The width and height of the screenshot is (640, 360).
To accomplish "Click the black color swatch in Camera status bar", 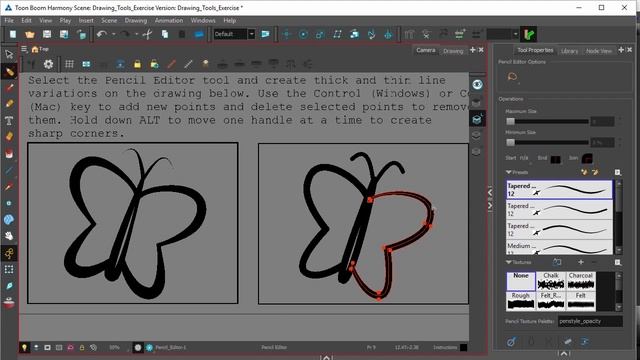I will (x=463, y=347).
